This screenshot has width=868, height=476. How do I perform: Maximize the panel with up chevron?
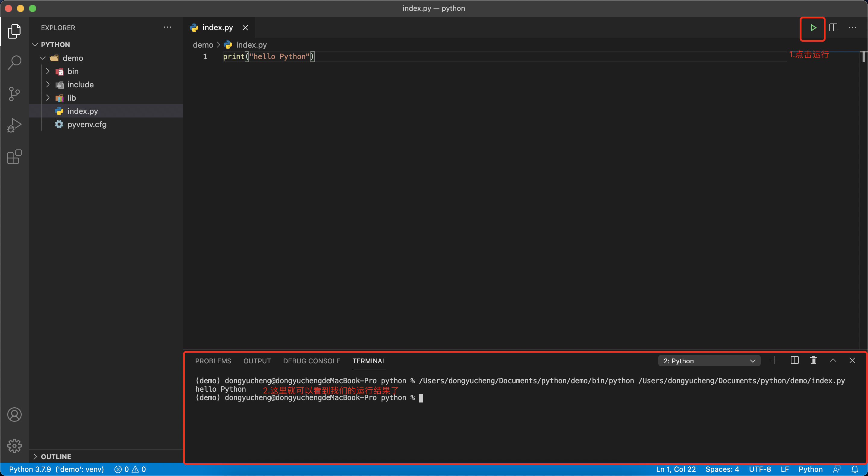(833, 360)
